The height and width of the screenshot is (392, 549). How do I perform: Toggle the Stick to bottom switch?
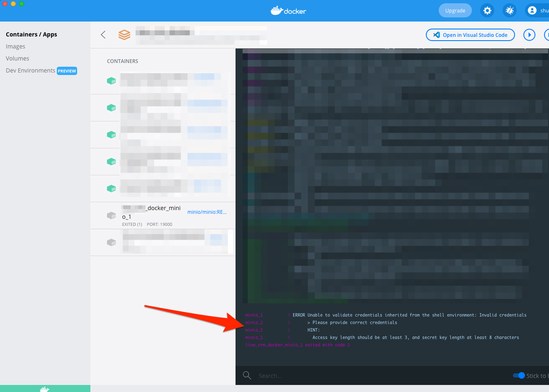tap(519, 375)
